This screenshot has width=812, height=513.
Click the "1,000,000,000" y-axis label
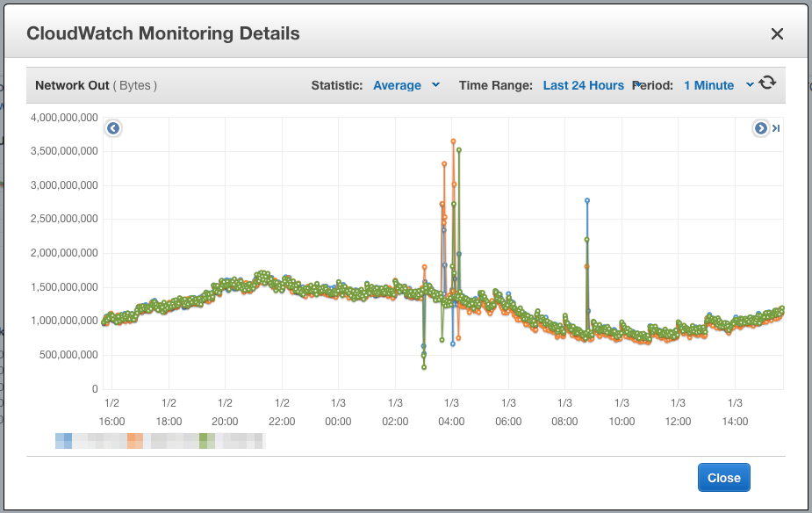(64, 321)
